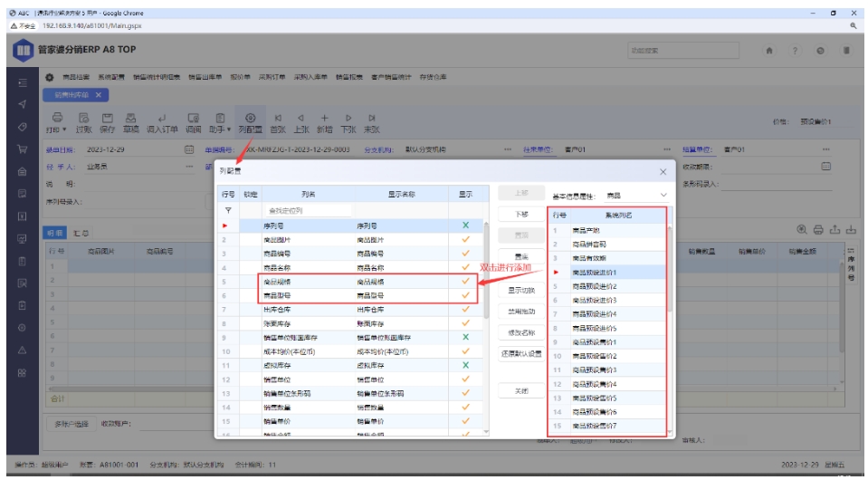The width and height of the screenshot is (868, 480).
Task: Toggle display mark for 序列号 row
Action: pos(465,226)
